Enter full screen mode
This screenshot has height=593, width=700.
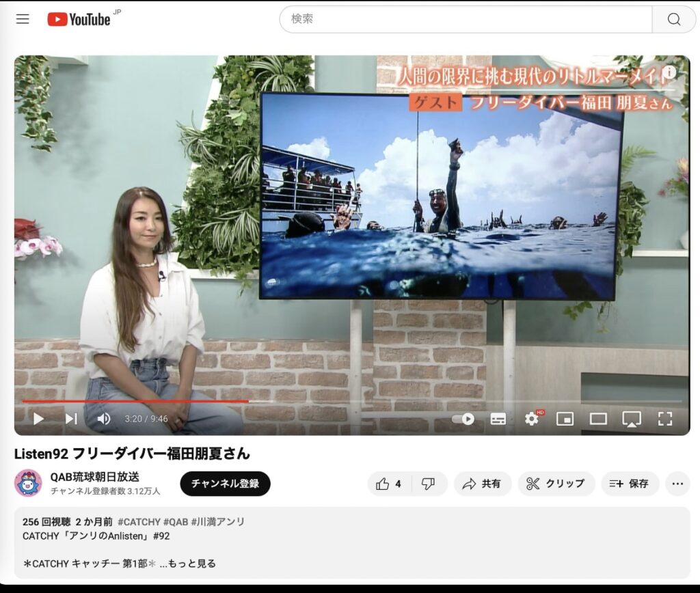click(x=664, y=419)
